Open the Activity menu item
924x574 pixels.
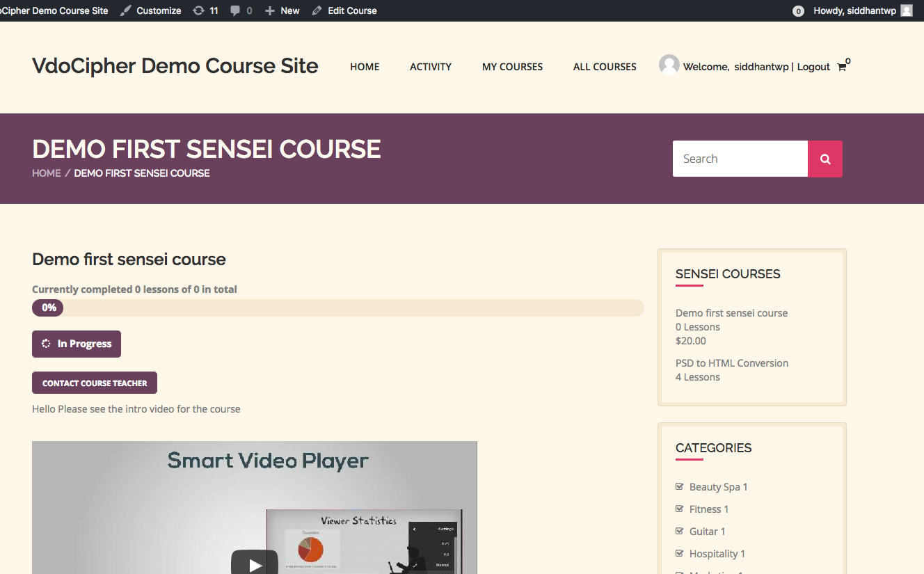point(431,67)
